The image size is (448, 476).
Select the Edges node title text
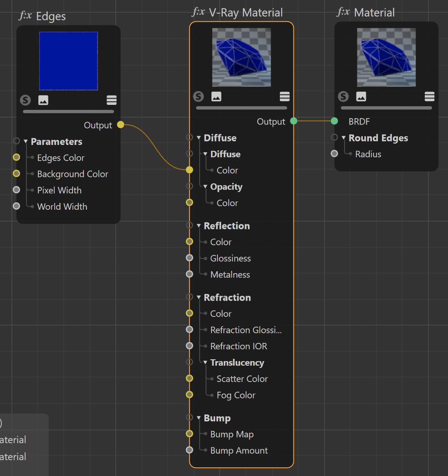(51, 16)
